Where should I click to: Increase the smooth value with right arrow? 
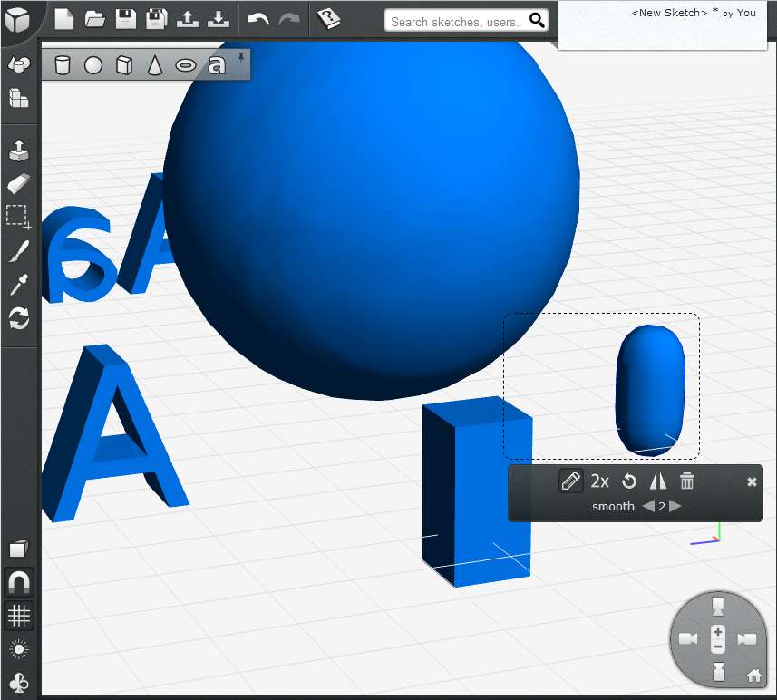coord(675,506)
